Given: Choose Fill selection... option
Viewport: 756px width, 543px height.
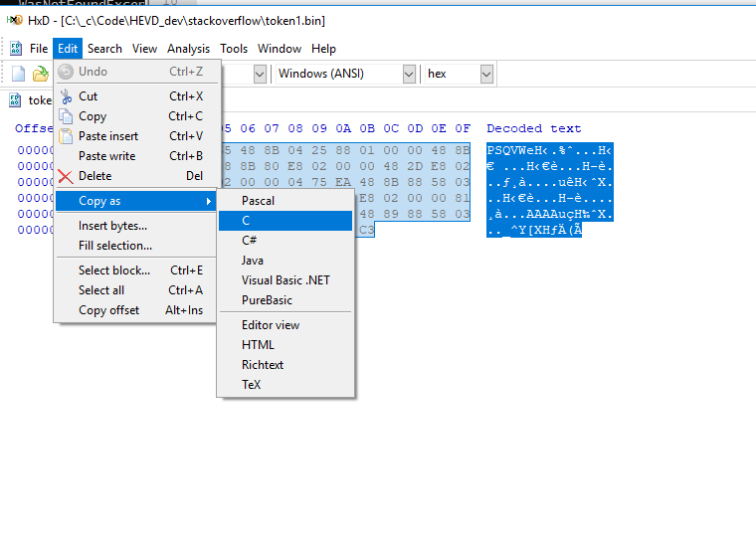Looking at the screenshot, I should tap(137, 246).
